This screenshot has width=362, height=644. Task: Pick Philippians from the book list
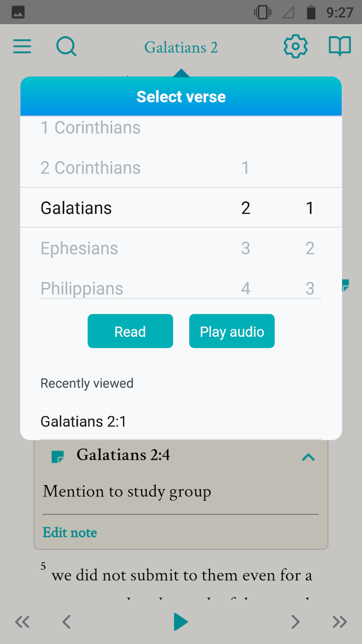82,288
